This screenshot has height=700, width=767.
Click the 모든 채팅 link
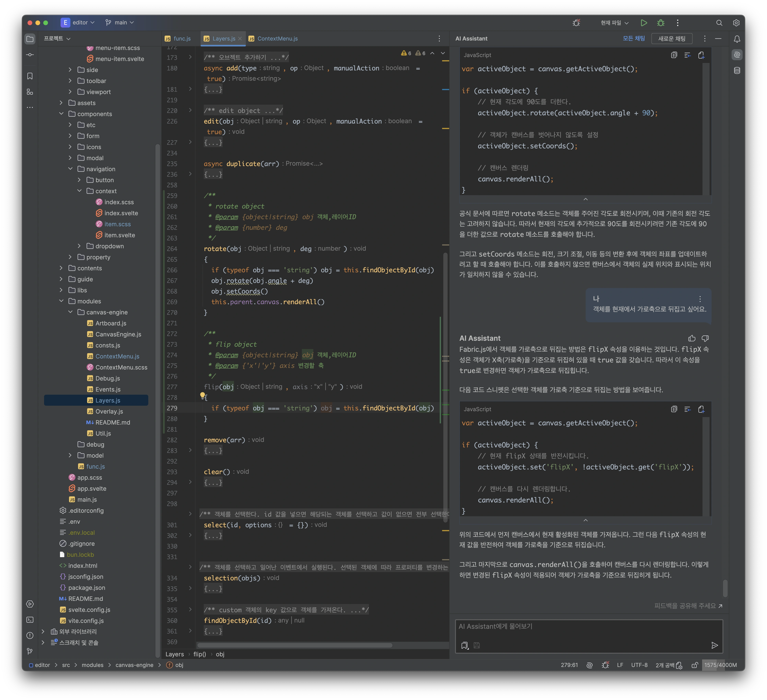coord(633,38)
